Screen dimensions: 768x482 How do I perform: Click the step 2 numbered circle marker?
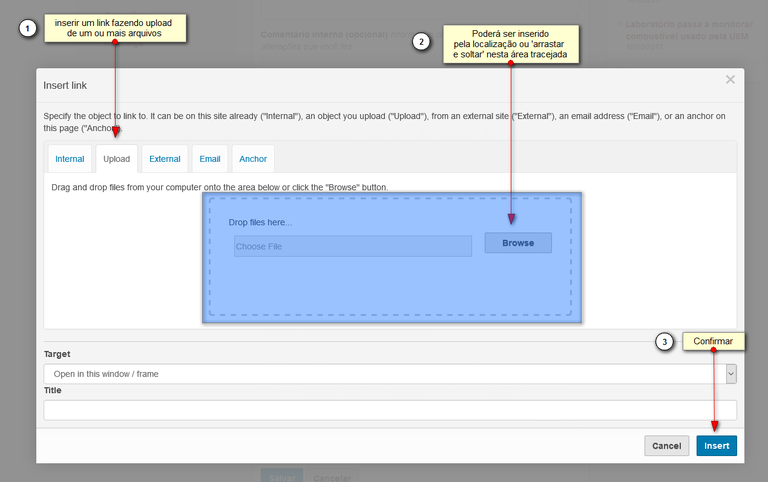(422, 42)
